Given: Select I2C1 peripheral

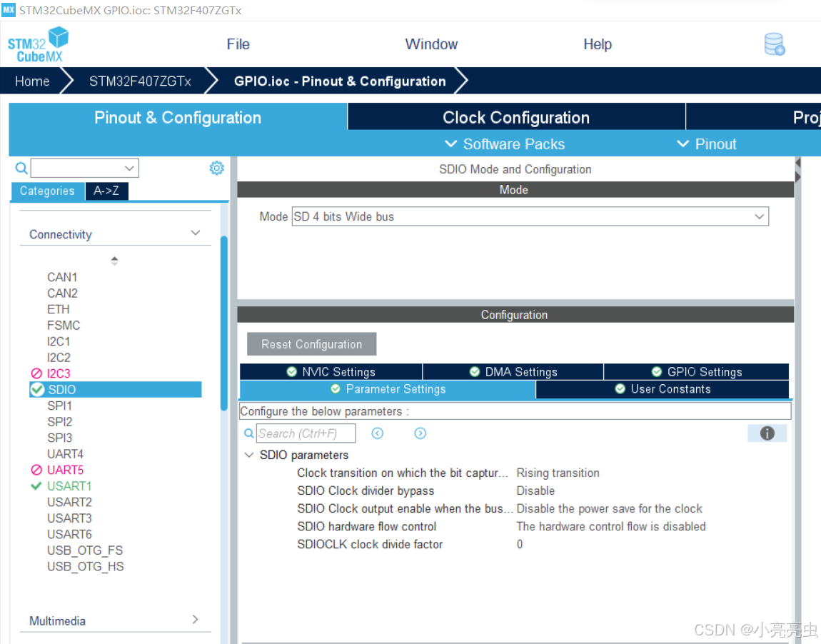Looking at the screenshot, I should click(59, 341).
